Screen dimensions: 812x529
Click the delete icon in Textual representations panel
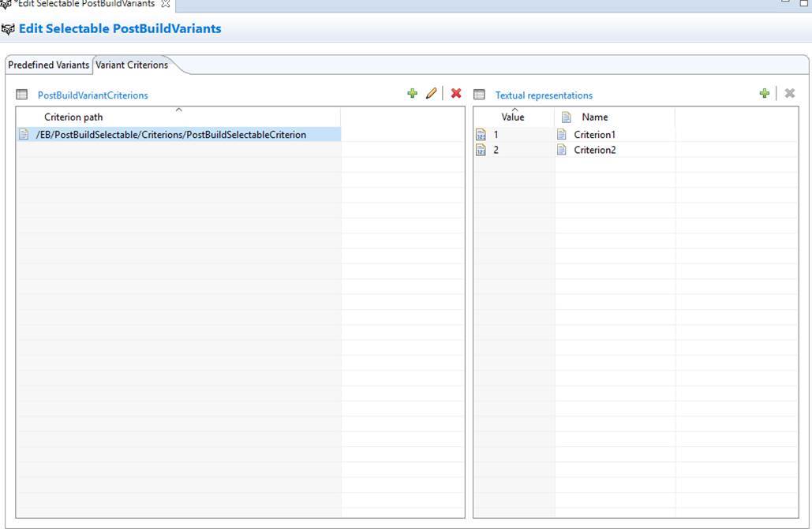pos(790,93)
